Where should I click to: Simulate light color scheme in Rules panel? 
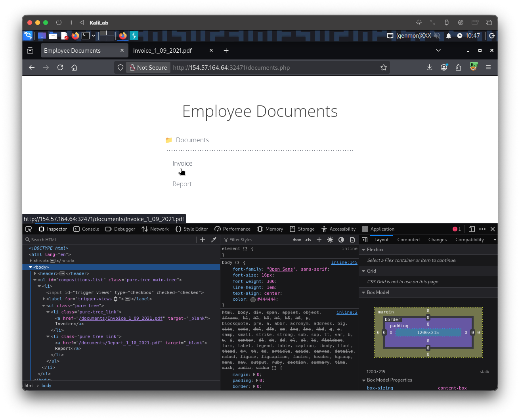click(x=330, y=240)
